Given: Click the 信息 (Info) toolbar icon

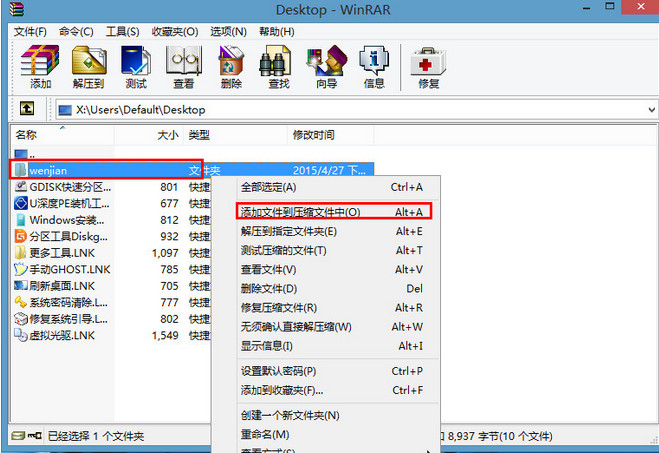Looking at the screenshot, I should tap(374, 67).
